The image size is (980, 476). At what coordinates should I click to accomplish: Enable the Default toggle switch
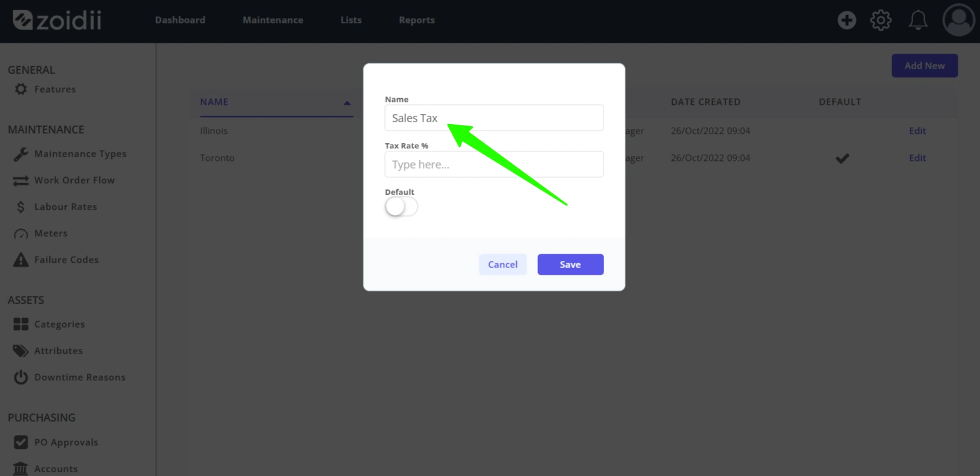click(401, 207)
